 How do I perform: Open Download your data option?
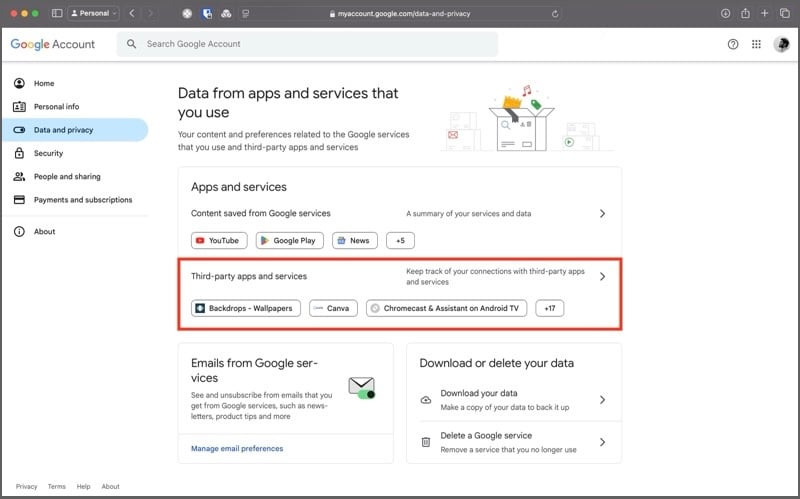pos(514,400)
